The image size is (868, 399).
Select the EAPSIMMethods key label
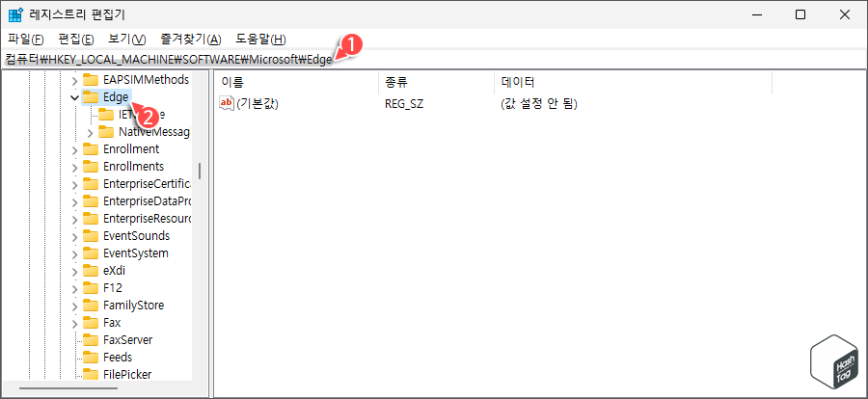pos(147,80)
